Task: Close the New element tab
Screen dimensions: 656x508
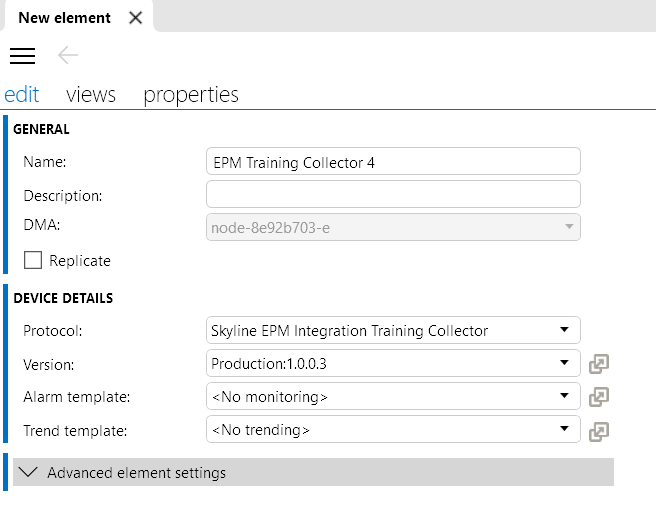Action: [x=136, y=18]
